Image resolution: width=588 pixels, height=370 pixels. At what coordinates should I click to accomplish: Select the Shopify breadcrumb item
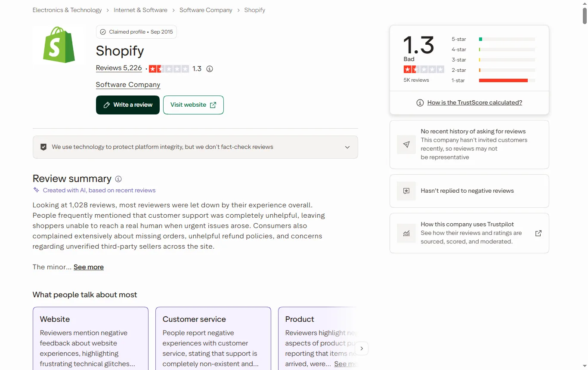255,10
